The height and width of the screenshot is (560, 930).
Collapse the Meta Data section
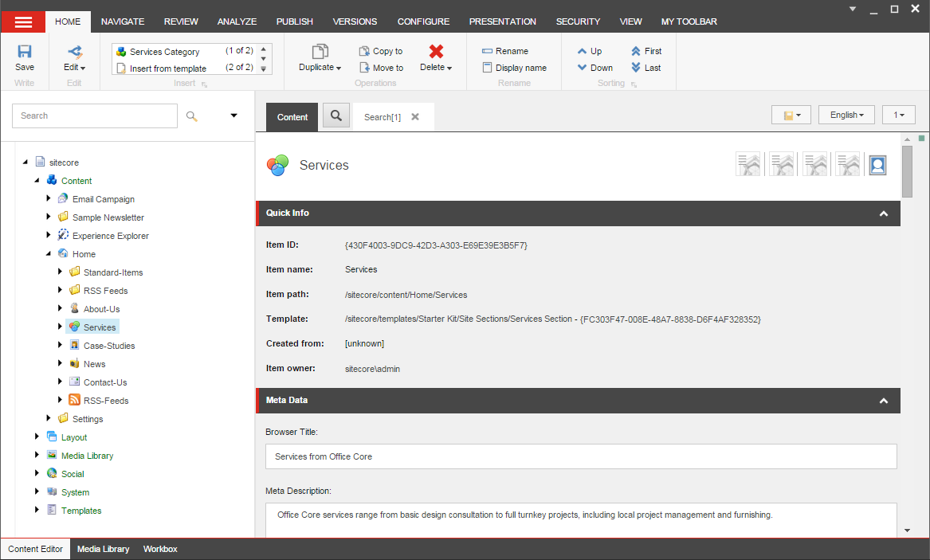[x=884, y=401]
